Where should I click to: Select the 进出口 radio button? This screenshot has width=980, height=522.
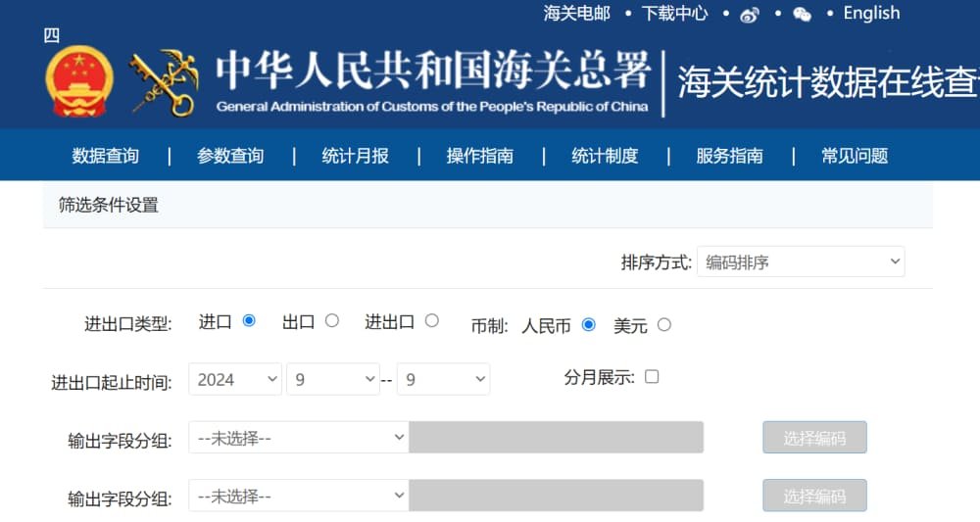tap(432, 321)
